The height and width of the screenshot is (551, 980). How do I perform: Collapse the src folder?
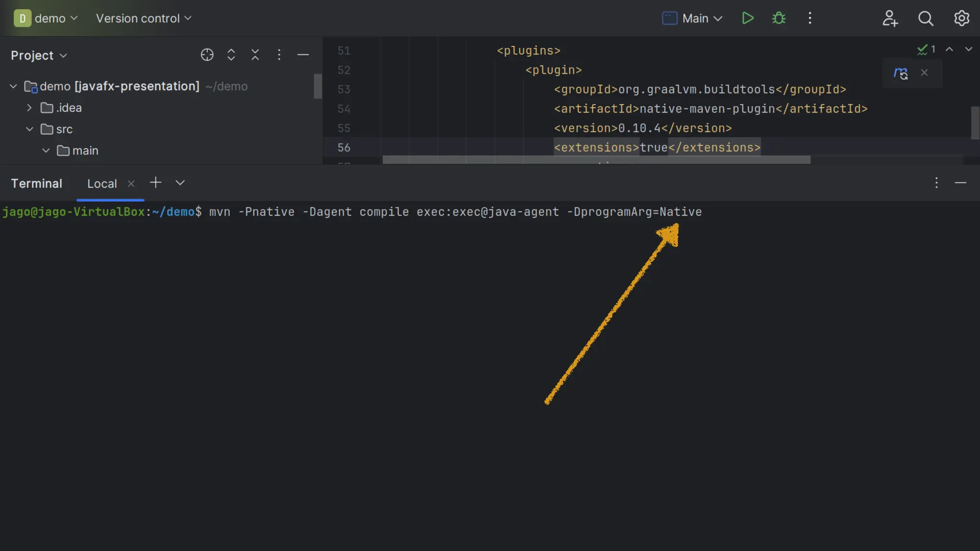(29, 129)
